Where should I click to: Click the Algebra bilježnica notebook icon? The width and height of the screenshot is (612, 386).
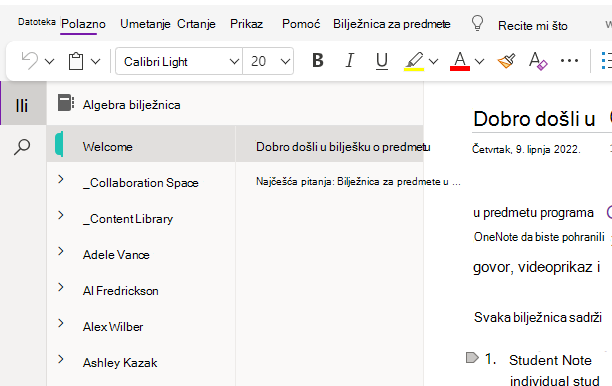[66, 103]
